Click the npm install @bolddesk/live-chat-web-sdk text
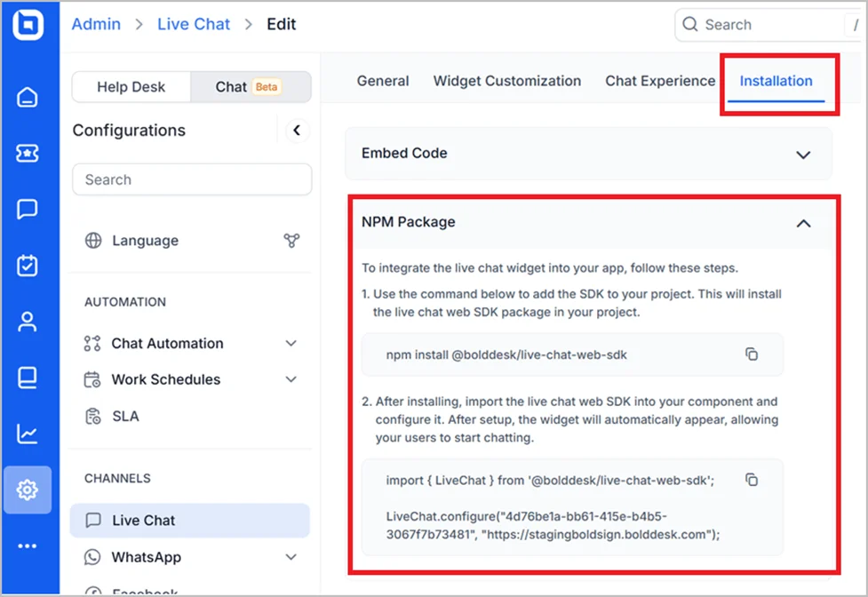This screenshot has height=597, width=868. pyautogui.click(x=506, y=354)
